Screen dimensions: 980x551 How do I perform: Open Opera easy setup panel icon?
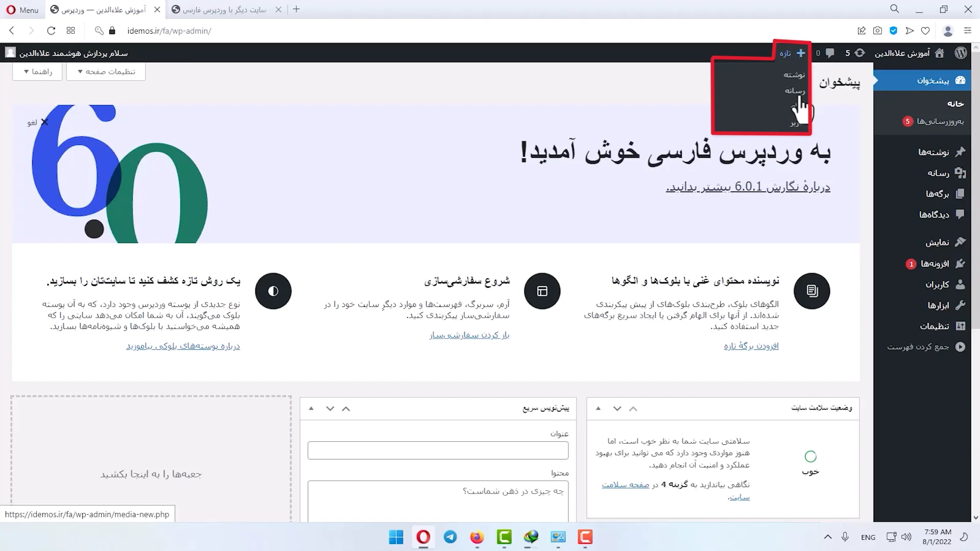(x=967, y=31)
